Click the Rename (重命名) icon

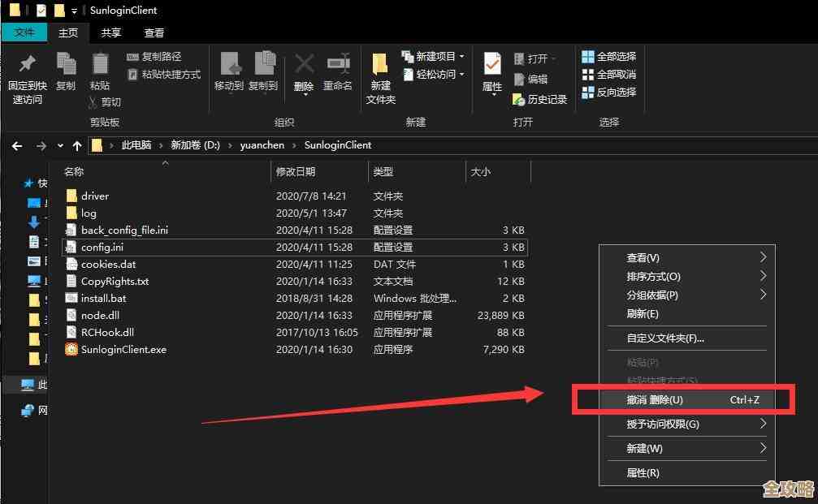(x=337, y=71)
